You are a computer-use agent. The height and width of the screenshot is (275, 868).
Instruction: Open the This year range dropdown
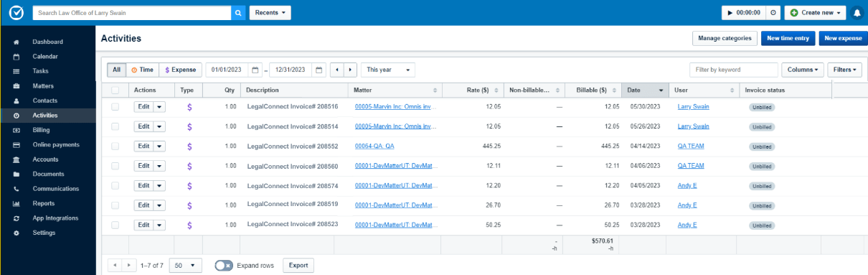[x=388, y=70]
